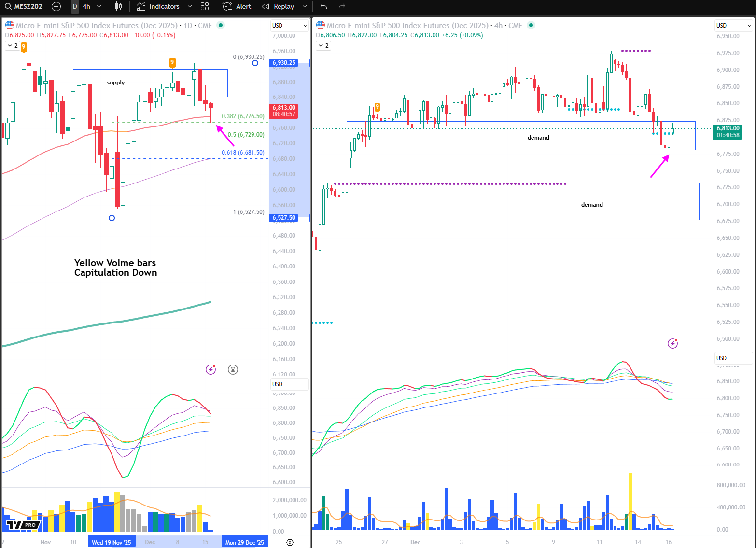Screen dimensions: 756x548
Task: Open symbol search for MESZ2025
Action: click(x=24, y=6)
